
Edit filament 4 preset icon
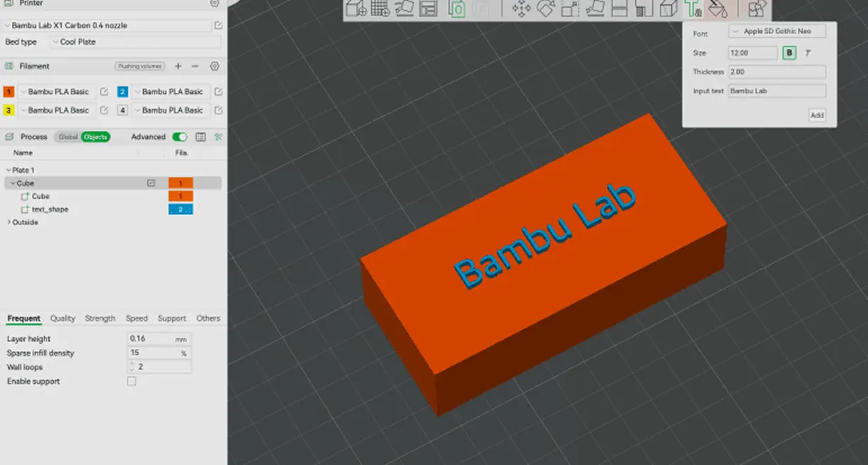pyautogui.click(x=219, y=110)
